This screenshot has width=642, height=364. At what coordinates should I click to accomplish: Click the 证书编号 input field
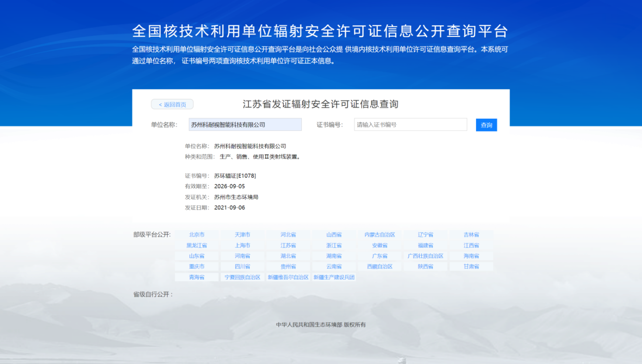pos(410,125)
